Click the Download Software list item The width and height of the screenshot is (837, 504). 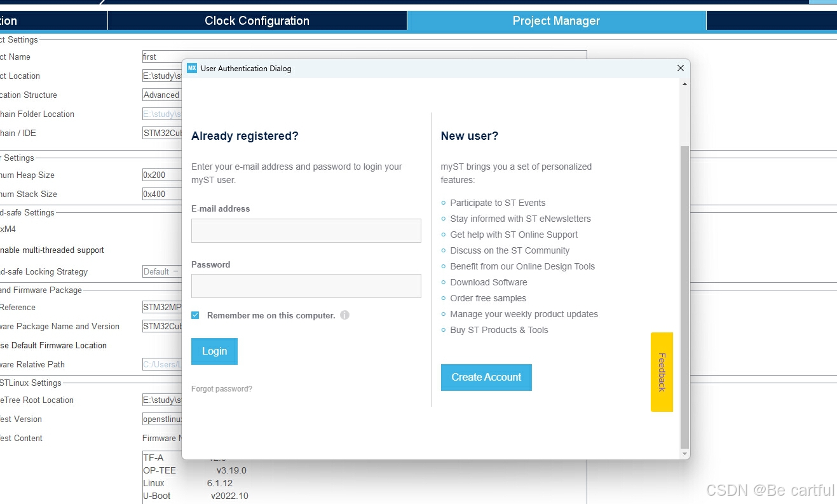489,282
